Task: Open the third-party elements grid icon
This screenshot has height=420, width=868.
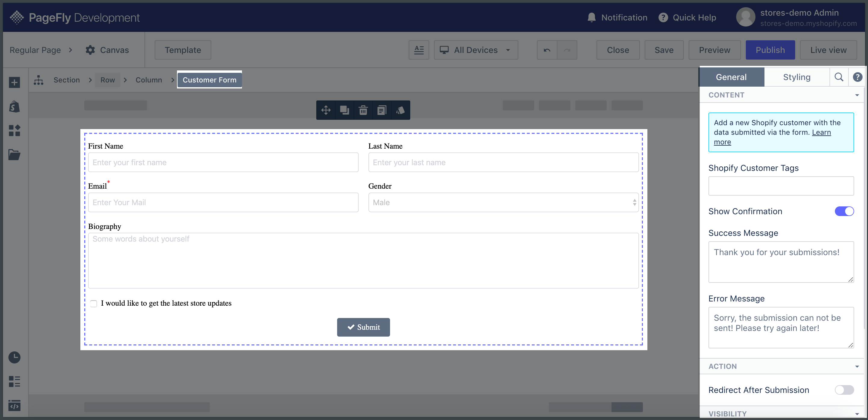Action: point(14,131)
